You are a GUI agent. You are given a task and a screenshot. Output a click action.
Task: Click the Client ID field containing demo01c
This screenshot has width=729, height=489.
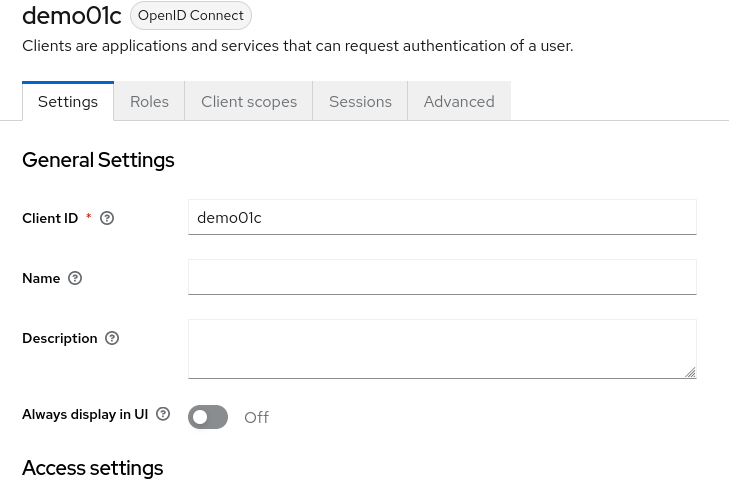click(x=442, y=217)
